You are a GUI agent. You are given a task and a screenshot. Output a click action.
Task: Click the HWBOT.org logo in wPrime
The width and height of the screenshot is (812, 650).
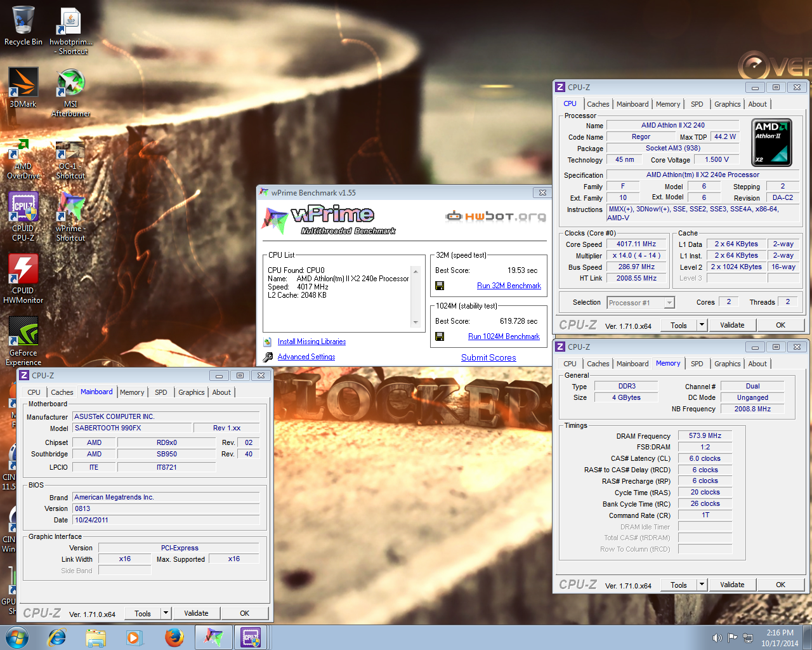[x=495, y=216]
